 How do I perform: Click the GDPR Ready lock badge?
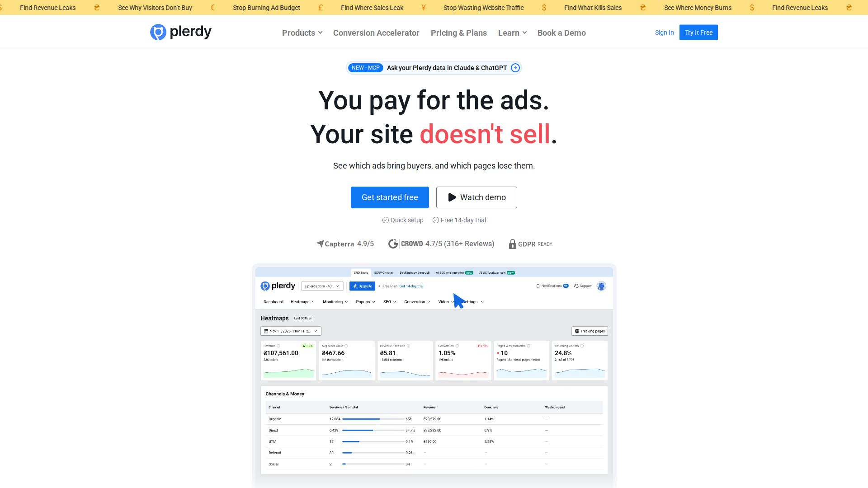[530, 244]
